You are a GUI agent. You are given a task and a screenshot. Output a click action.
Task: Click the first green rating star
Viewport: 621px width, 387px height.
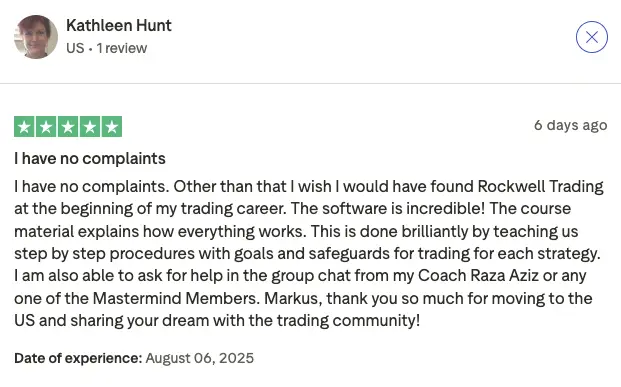click(x=24, y=127)
